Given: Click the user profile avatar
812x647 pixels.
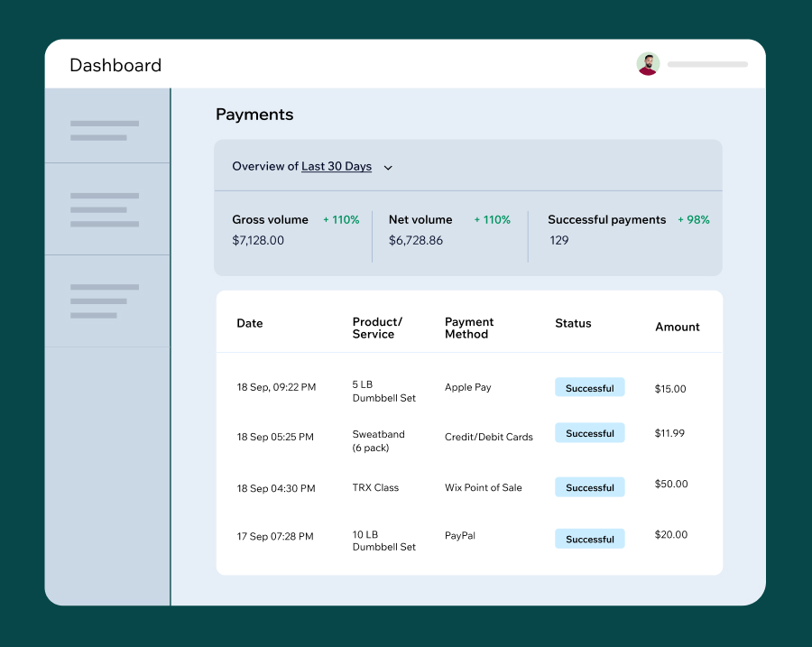Looking at the screenshot, I should [648, 64].
